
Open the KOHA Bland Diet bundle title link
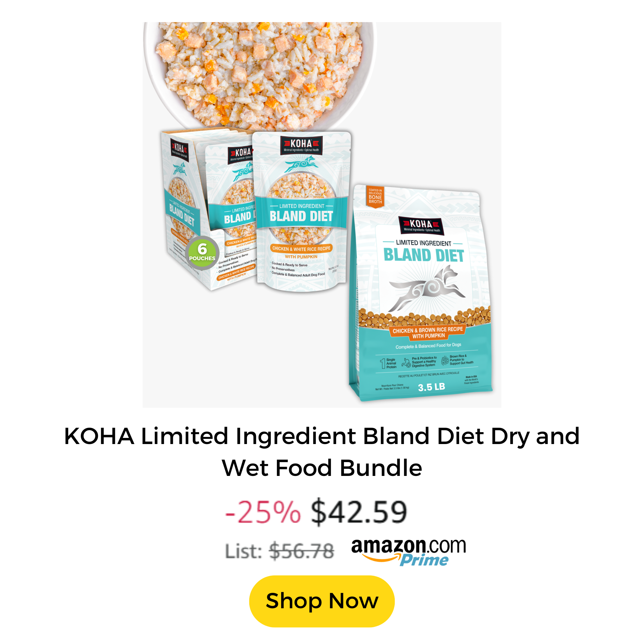(322, 452)
